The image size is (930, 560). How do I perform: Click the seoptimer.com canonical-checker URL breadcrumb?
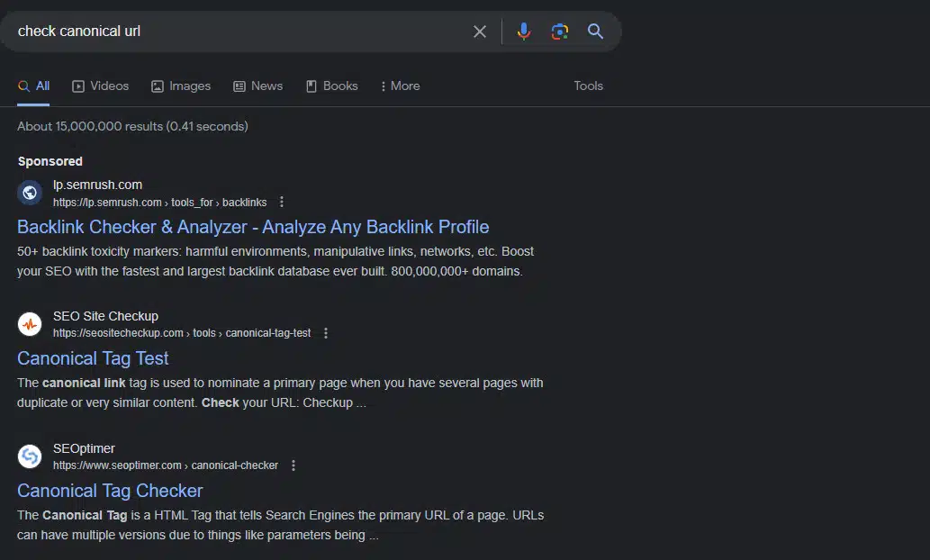click(x=166, y=465)
